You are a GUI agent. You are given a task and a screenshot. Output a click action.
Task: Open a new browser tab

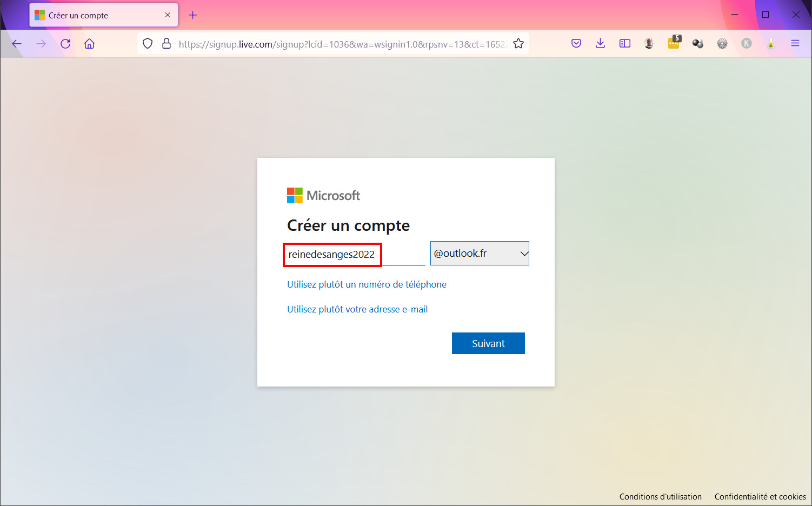pyautogui.click(x=193, y=15)
